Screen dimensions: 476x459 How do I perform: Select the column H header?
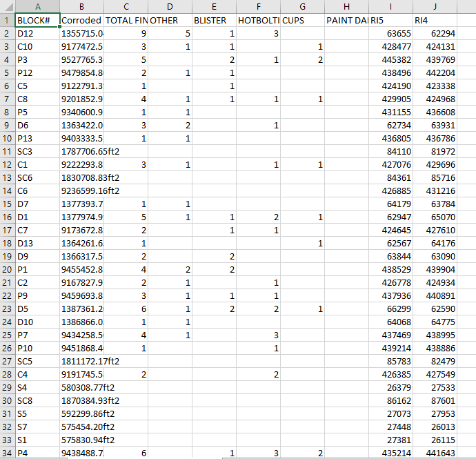346,6
